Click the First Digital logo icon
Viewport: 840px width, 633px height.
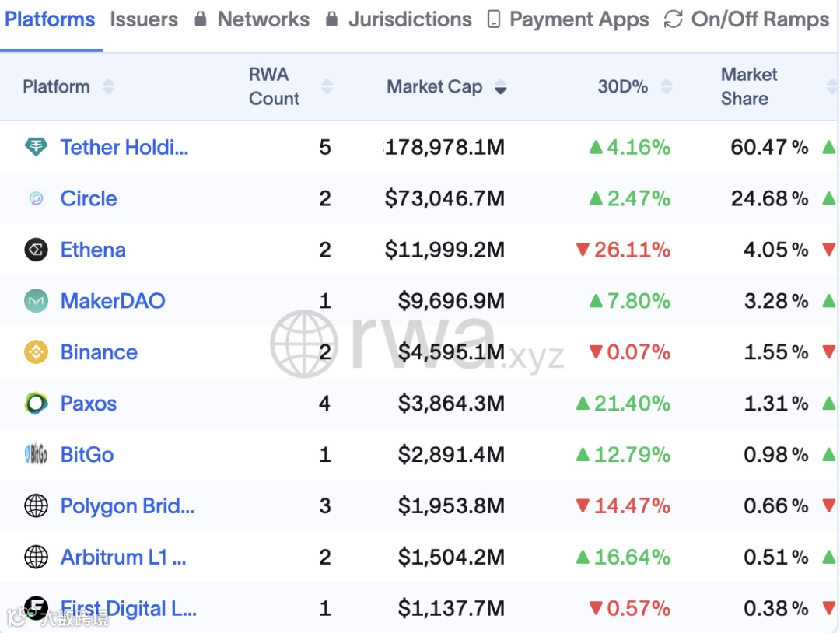pos(37,608)
